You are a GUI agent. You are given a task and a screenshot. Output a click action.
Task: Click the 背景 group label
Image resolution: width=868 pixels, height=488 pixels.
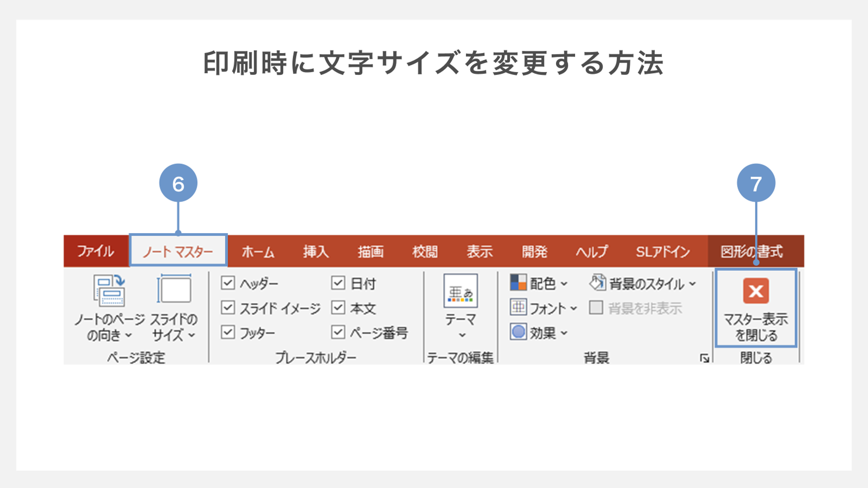pyautogui.click(x=596, y=358)
